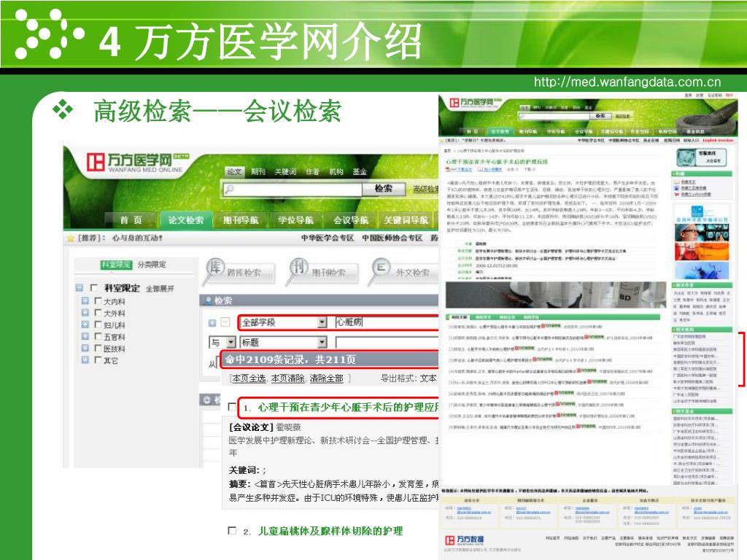Click the input field containing 心脏病
747x560 pixels.
387,322
